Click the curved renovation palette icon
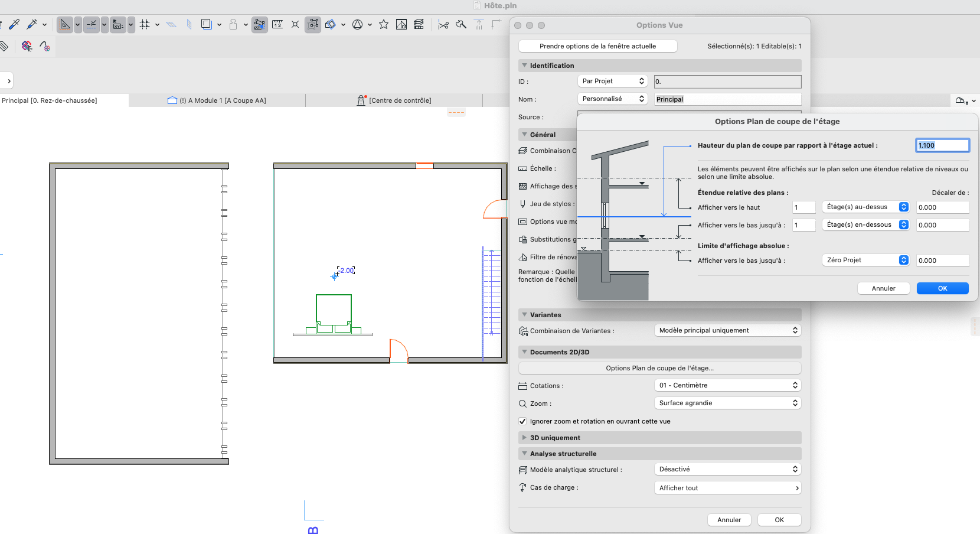980x534 pixels. click(45, 46)
